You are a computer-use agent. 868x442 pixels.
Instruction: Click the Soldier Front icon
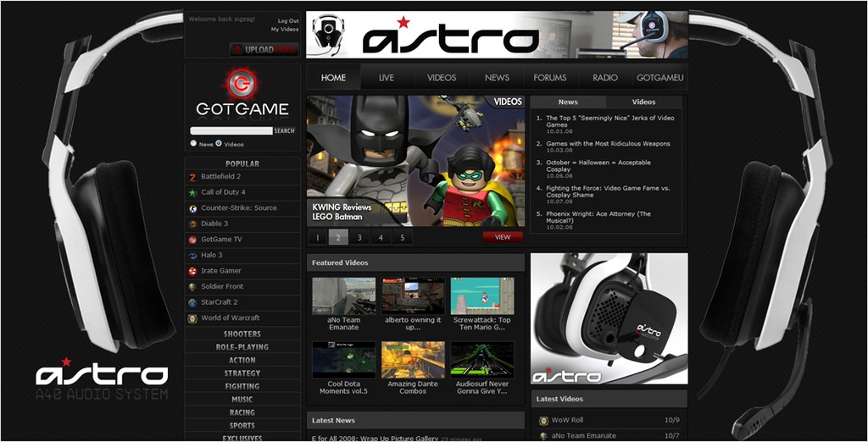(192, 287)
